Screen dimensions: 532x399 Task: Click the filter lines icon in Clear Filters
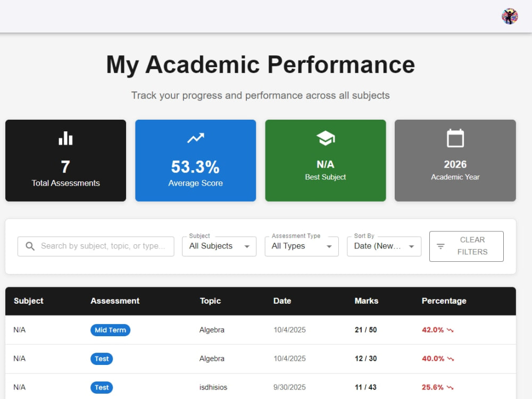pyautogui.click(x=440, y=246)
